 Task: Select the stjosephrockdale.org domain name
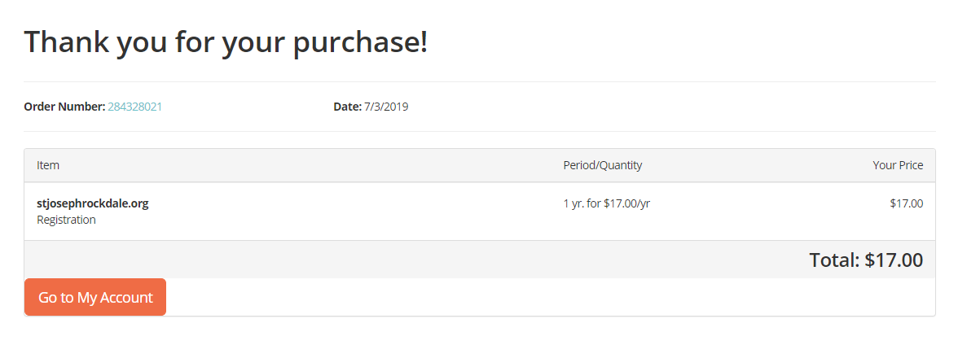(x=93, y=203)
